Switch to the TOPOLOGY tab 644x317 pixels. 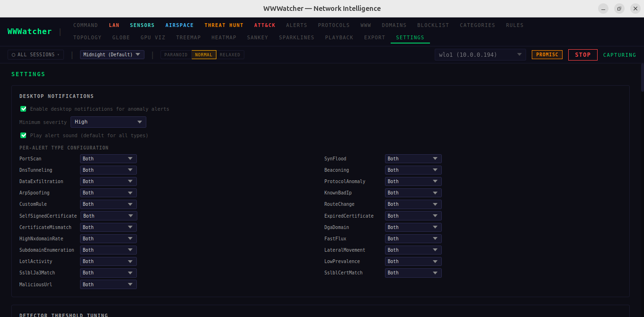click(88, 37)
